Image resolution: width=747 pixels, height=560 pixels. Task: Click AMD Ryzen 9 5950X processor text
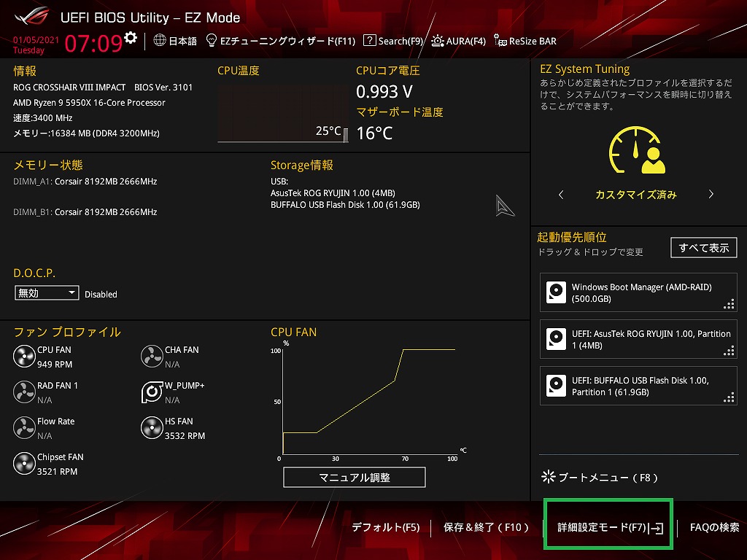point(89,102)
